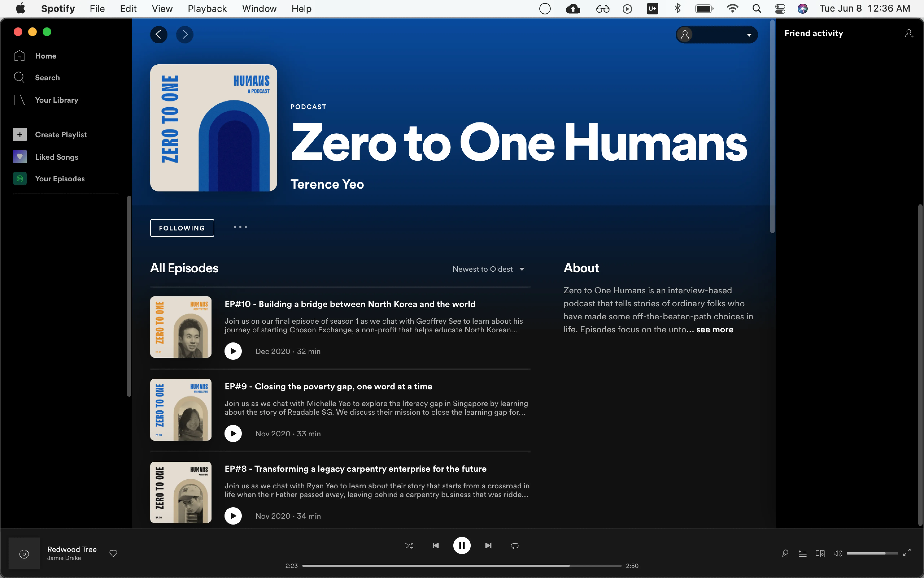Play EP#10 Building a bridge episode
The width and height of the screenshot is (924, 578).
tap(233, 351)
